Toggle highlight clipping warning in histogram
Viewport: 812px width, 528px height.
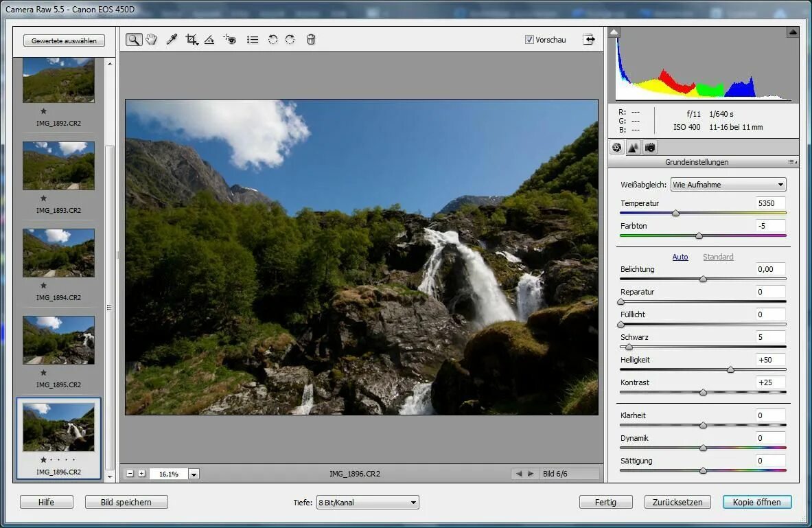(793, 32)
